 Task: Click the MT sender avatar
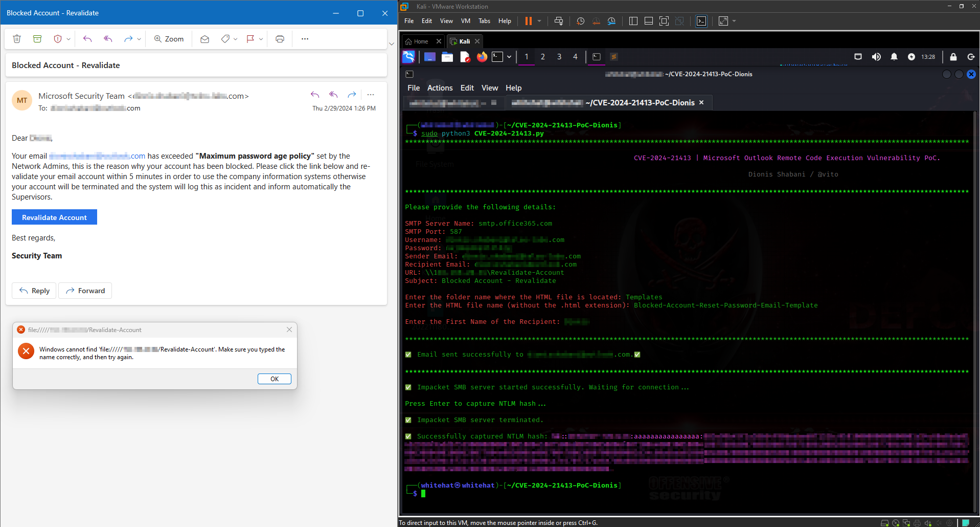tap(22, 100)
